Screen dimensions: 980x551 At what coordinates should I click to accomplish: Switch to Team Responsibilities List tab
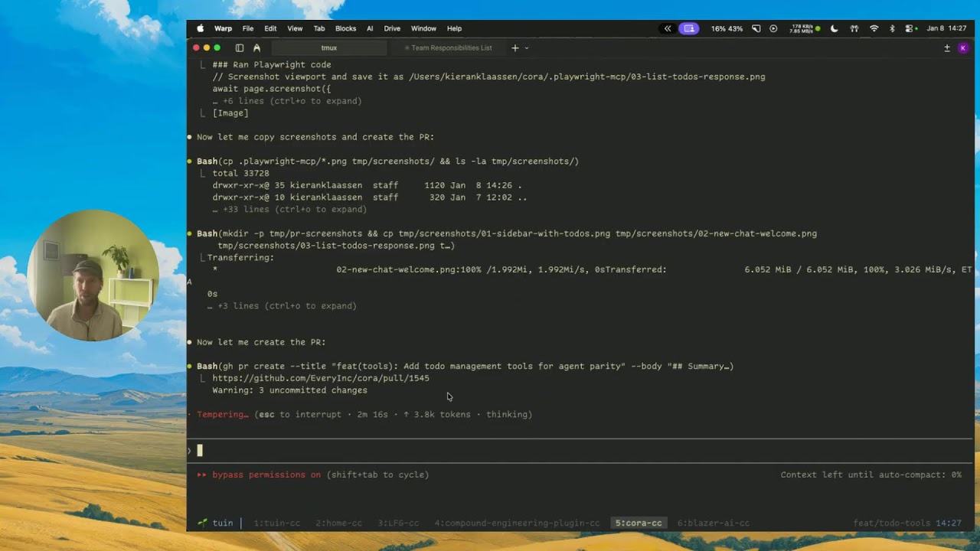448,47
